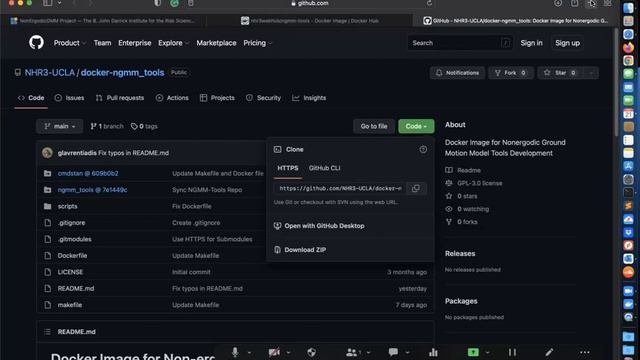This screenshot has height=360, width=640.
Task: Toggle the green Code dropdown button
Action: [416, 126]
